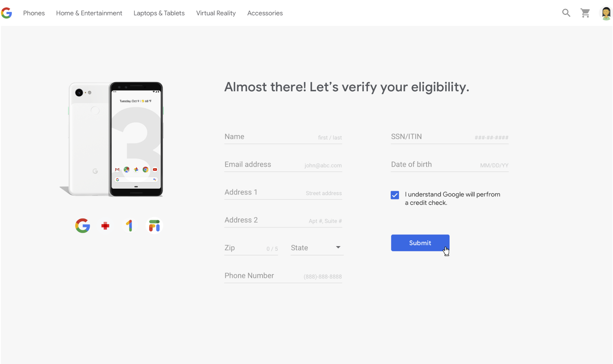This screenshot has height=364, width=613.
Task: Click the red plus icon
Action: [105, 226]
